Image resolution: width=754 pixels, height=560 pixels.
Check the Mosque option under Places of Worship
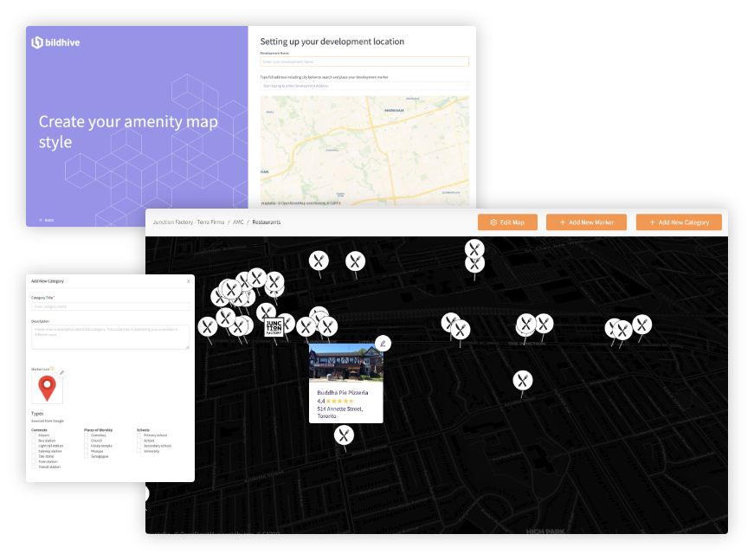[x=87, y=451]
